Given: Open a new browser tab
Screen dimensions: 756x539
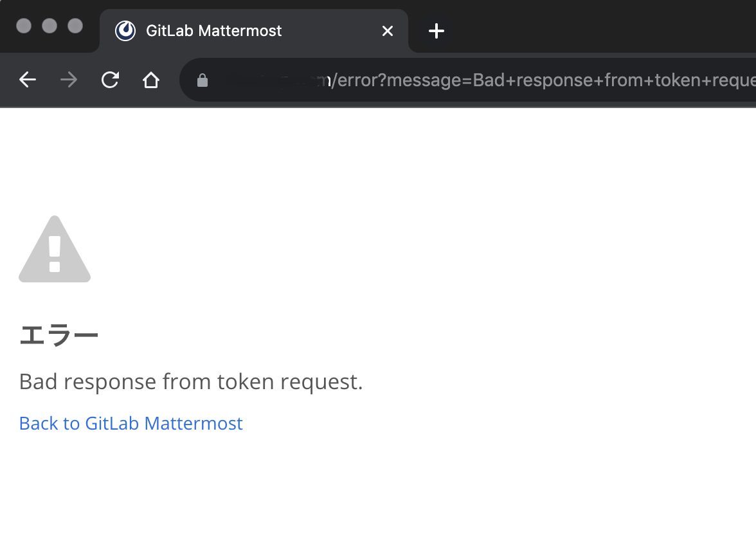Looking at the screenshot, I should 437,31.
